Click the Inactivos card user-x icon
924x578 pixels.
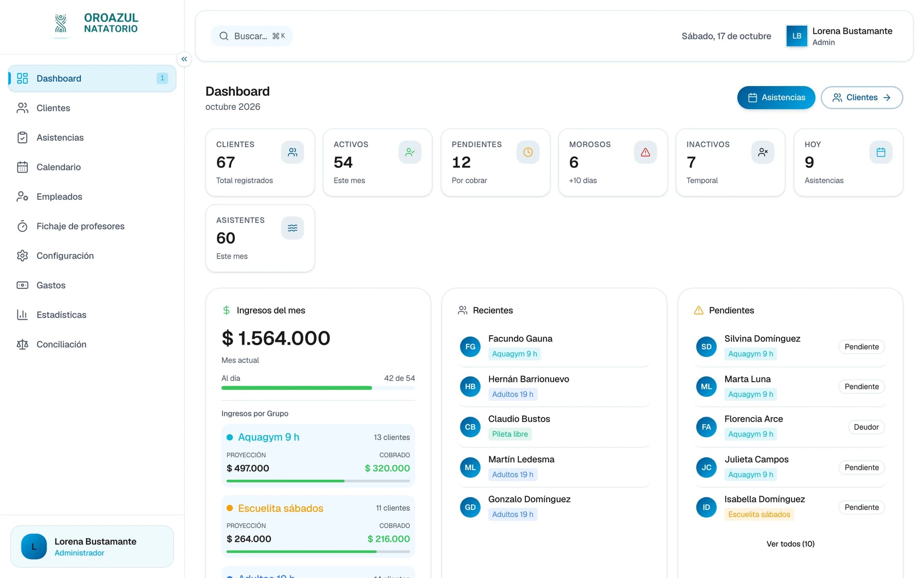tap(763, 152)
